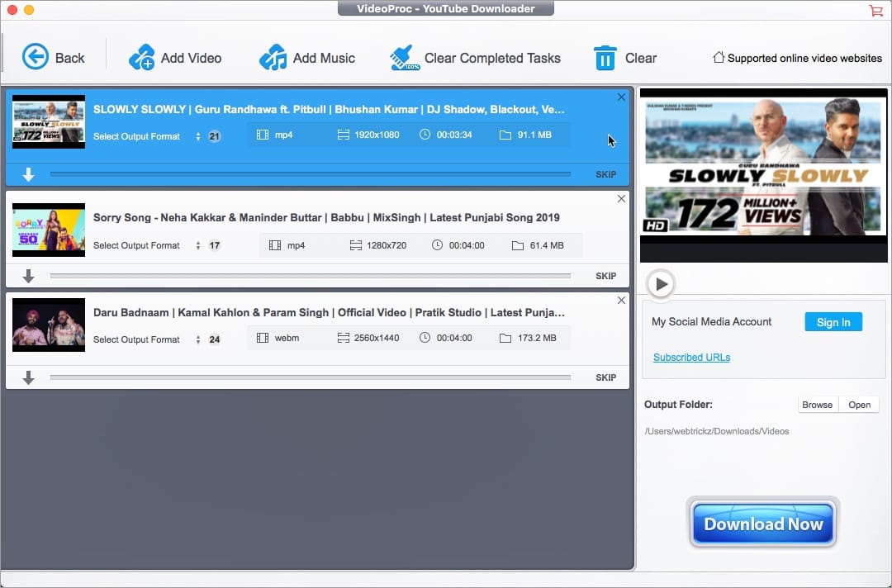Image resolution: width=892 pixels, height=588 pixels.
Task: Click the film icon for Sorry Song's mp4
Action: pyautogui.click(x=275, y=245)
